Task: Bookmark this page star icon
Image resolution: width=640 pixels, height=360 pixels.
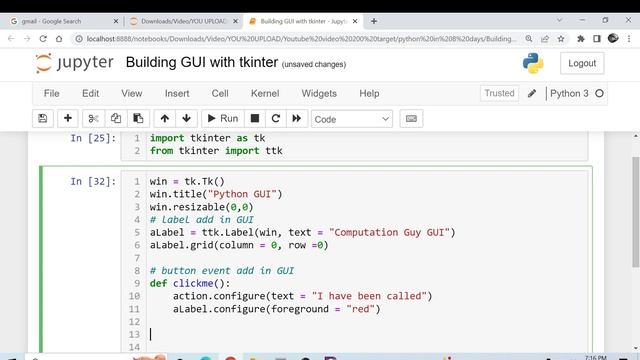Action: click(x=561, y=39)
